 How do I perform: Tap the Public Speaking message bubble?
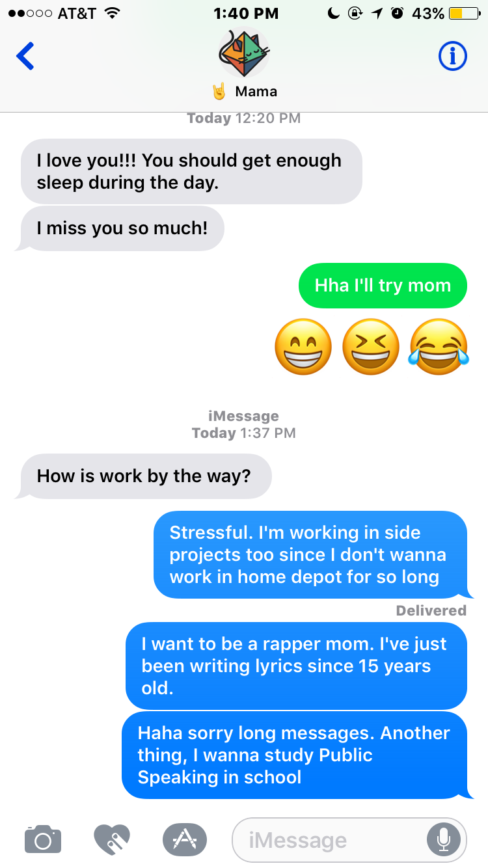pos(297,755)
